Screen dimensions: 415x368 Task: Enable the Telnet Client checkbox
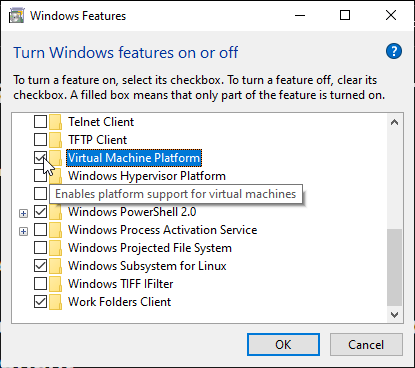point(40,122)
